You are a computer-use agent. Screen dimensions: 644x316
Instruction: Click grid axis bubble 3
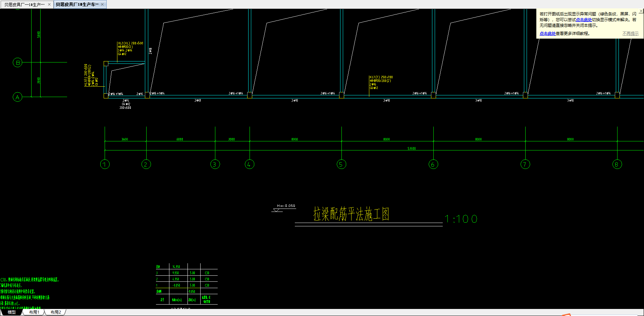(x=215, y=164)
